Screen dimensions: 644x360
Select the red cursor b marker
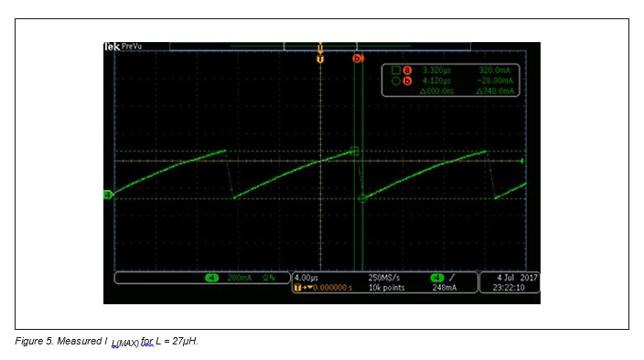click(358, 58)
